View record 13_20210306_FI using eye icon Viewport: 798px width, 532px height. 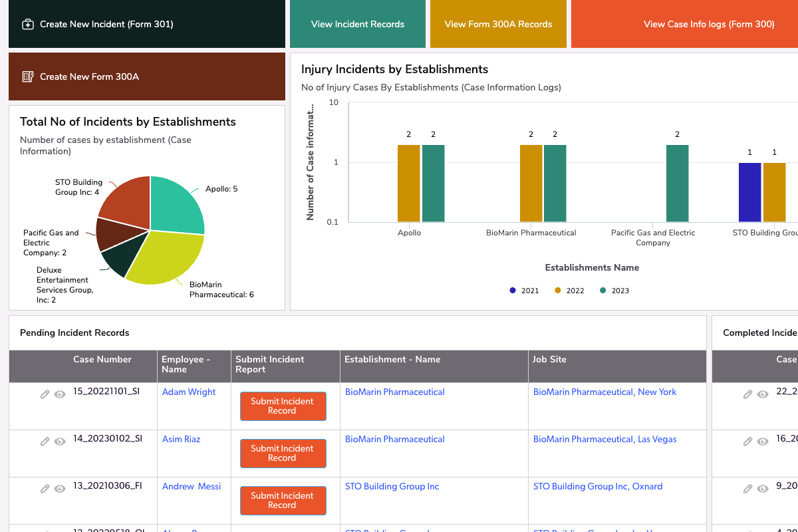60,489
